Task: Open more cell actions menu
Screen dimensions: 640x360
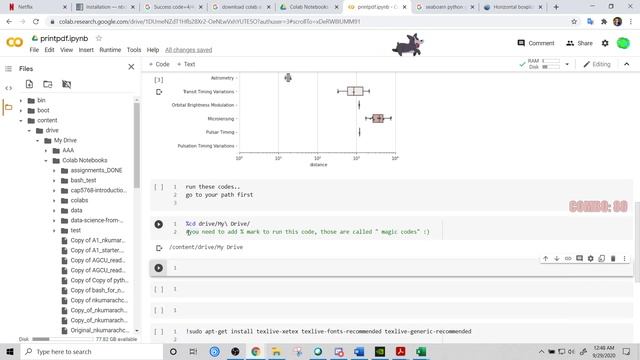Action: (624, 258)
